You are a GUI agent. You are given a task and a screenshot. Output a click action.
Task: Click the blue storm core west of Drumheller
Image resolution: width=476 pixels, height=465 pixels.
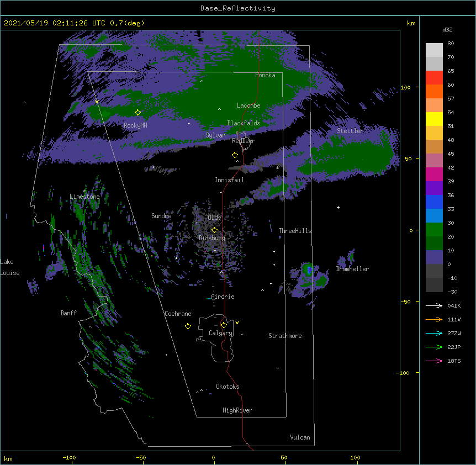309,270
